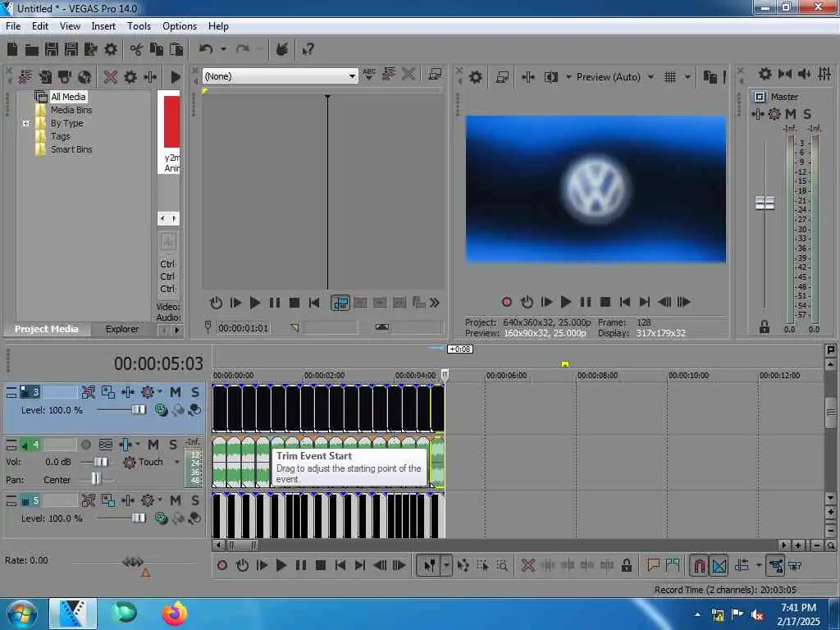Click the Paste icon in toolbar
The width and height of the screenshot is (840, 630).
[176, 49]
